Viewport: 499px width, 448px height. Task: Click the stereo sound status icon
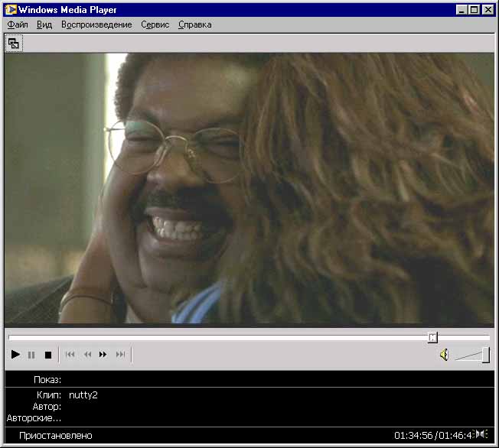481,434
